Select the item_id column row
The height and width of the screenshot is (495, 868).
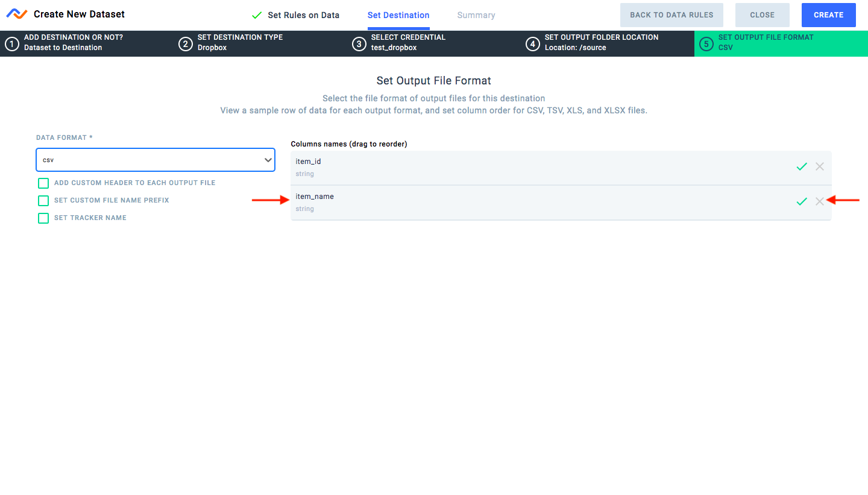pyautogui.click(x=561, y=168)
